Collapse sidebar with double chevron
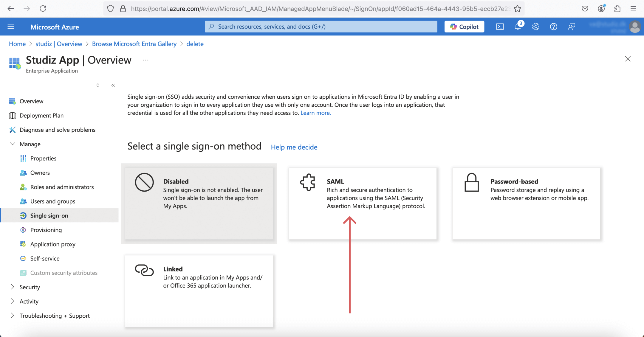This screenshot has height=337, width=644. click(113, 86)
